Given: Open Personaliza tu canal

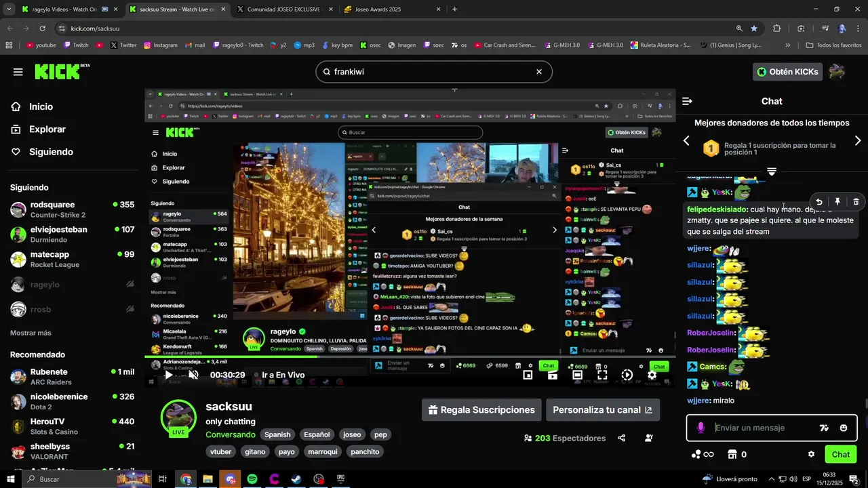Looking at the screenshot, I should 602,410.
